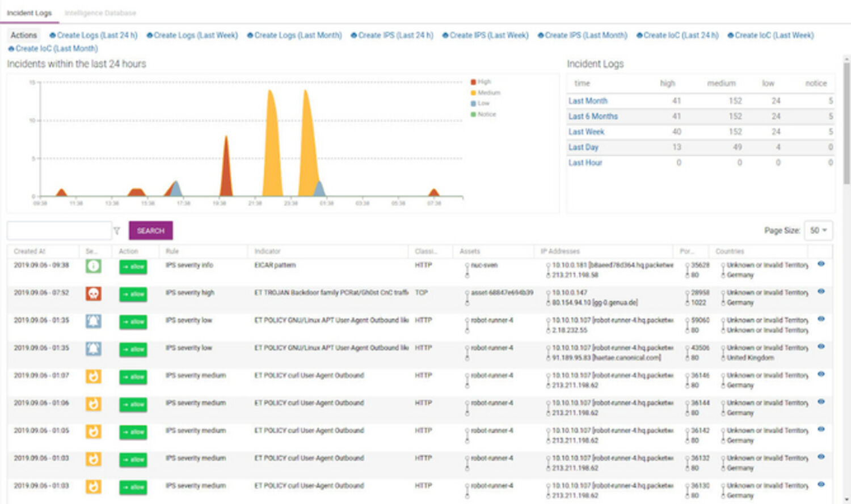Click Create IPS (Last 24 h) link

(x=392, y=35)
